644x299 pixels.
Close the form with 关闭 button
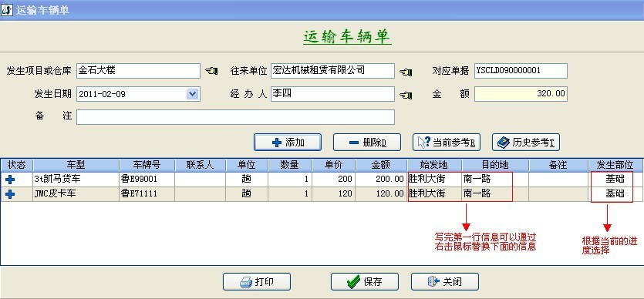pos(445,282)
